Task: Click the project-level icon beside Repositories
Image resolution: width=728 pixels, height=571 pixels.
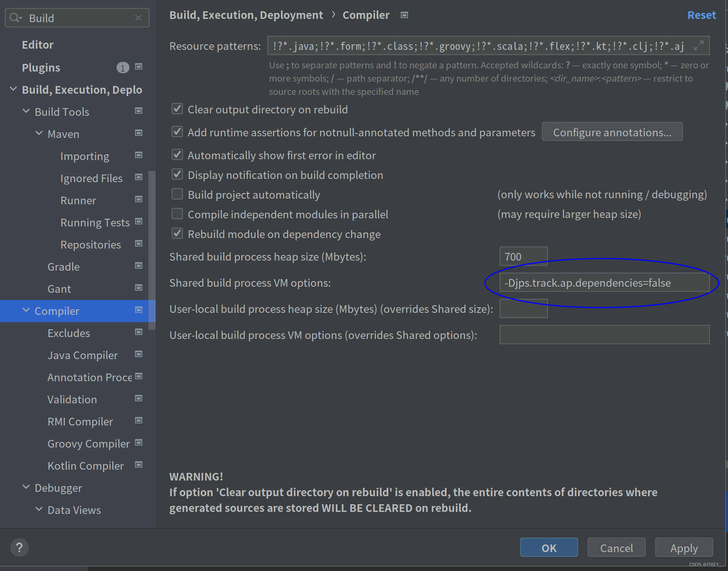Action: click(139, 244)
